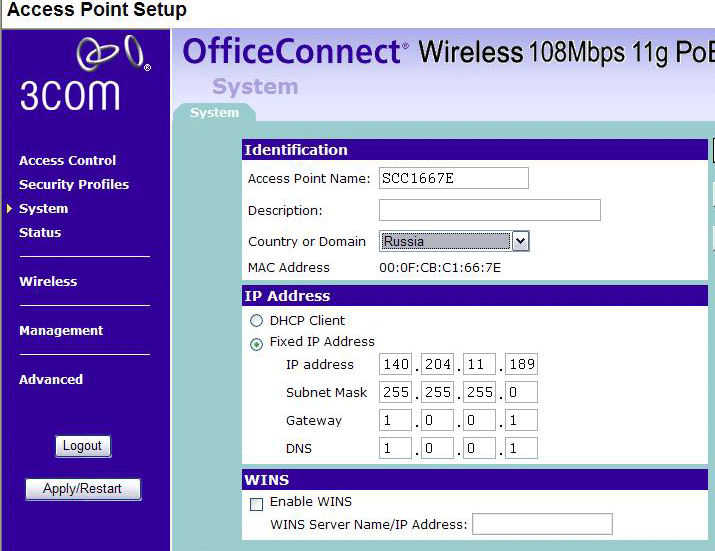Click the Apply/Restart button

click(x=83, y=489)
